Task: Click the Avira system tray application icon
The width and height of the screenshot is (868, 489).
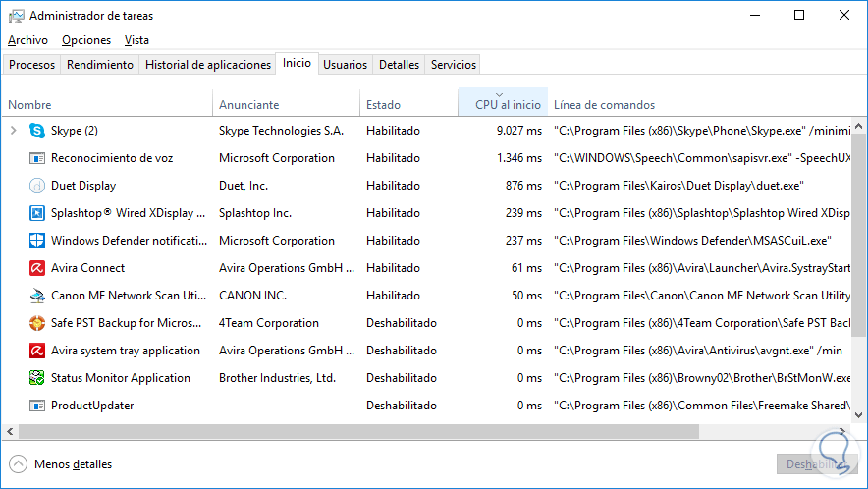Action: click(x=37, y=351)
